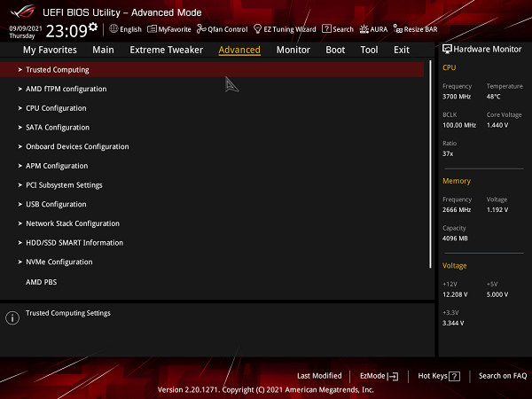Expand Trusted Computing arrow
The image size is (532, 399).
(x=20, y=69)
